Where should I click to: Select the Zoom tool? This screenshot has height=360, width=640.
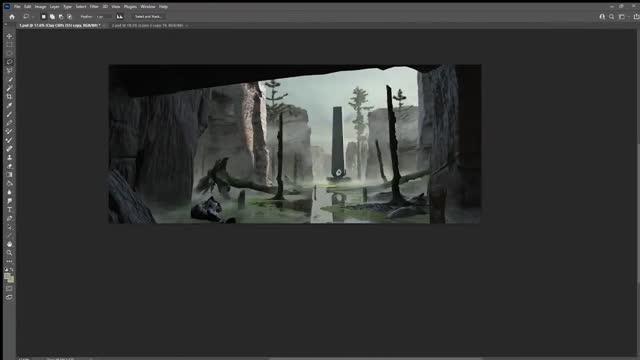pos(9,253)
